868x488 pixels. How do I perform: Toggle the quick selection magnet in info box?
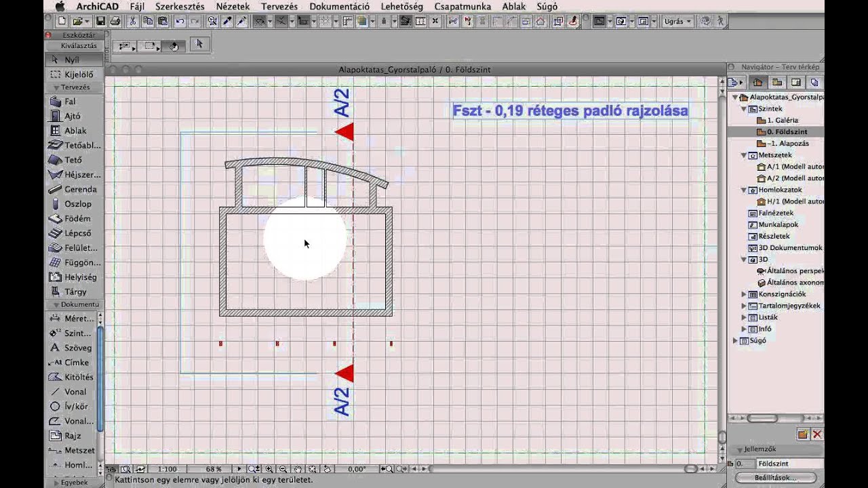174,45
